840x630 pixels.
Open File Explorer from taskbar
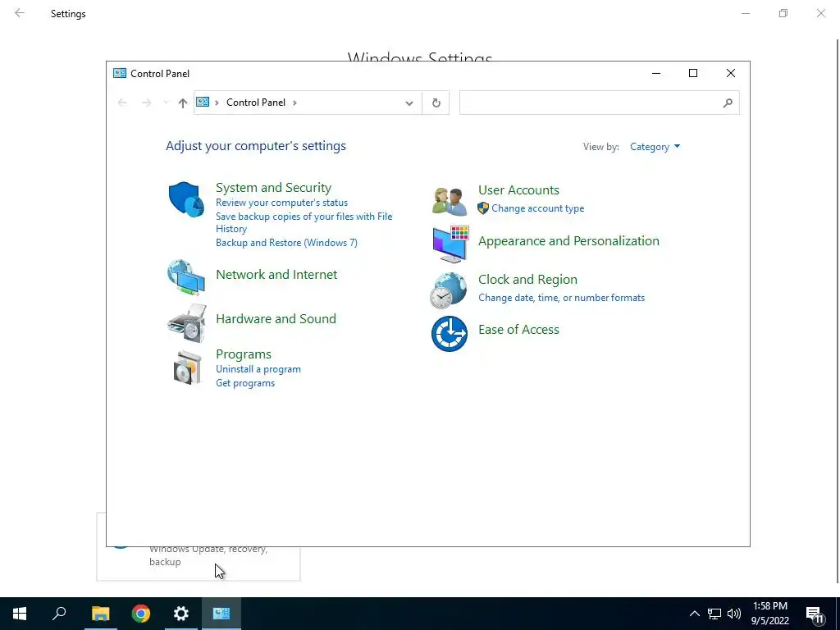click(x=100, y=614)
